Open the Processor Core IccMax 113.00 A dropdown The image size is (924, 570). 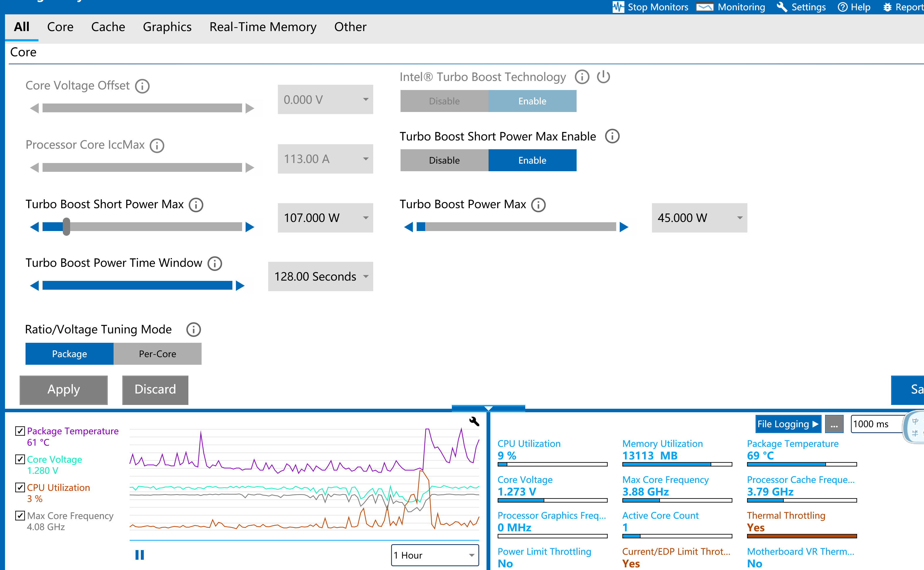tap(325, 159)
